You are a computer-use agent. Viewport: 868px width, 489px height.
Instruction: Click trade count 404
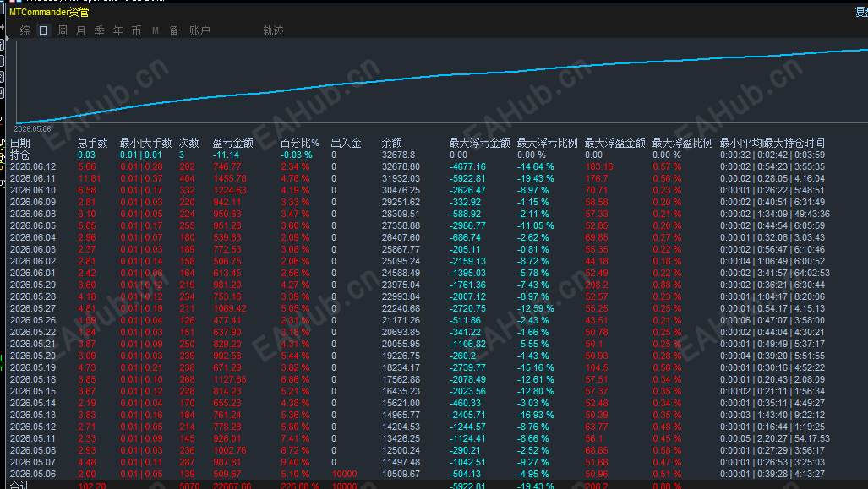(187, 179)
